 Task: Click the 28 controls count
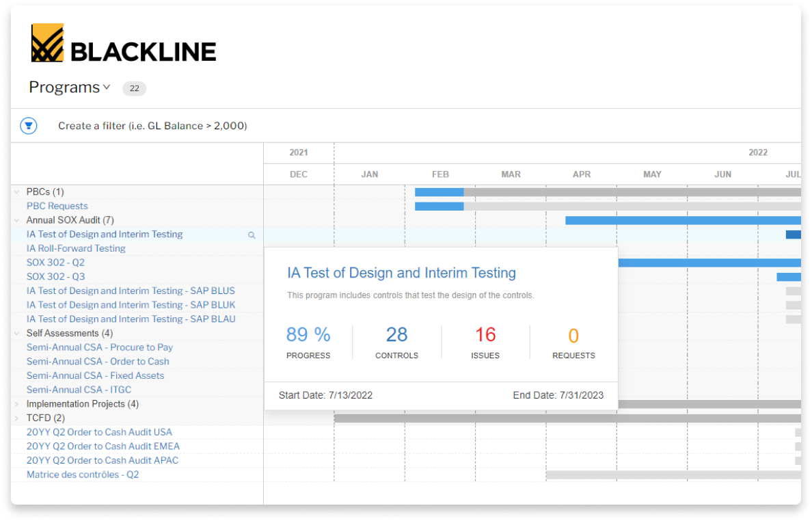pyautogui.click(x=396, y=334)
